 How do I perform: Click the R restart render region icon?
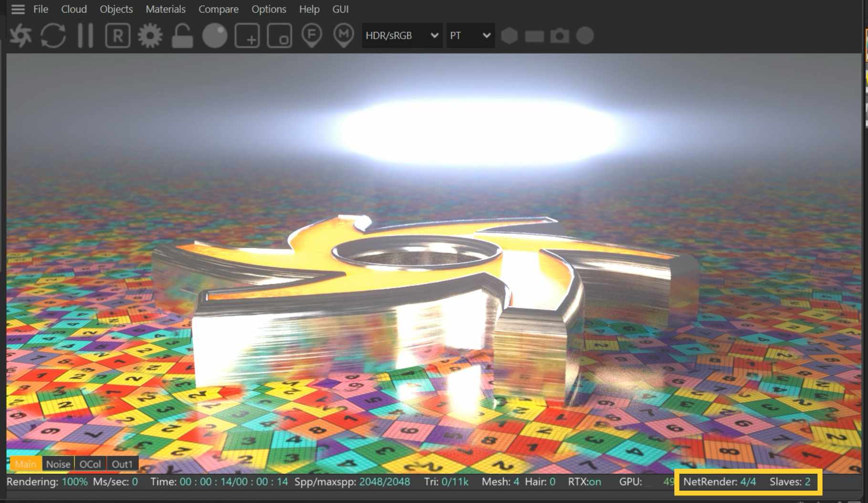pyautogui.click(x=117, y=35)
